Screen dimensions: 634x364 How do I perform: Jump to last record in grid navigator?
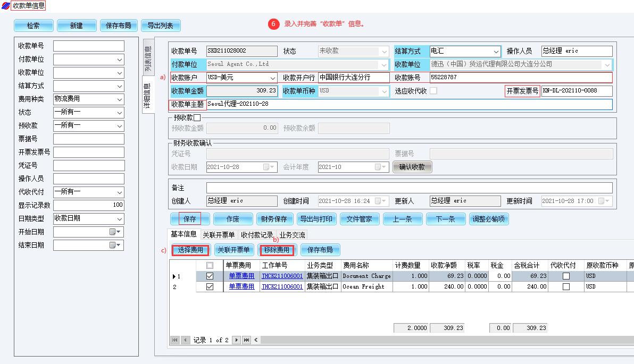[247, 340]
